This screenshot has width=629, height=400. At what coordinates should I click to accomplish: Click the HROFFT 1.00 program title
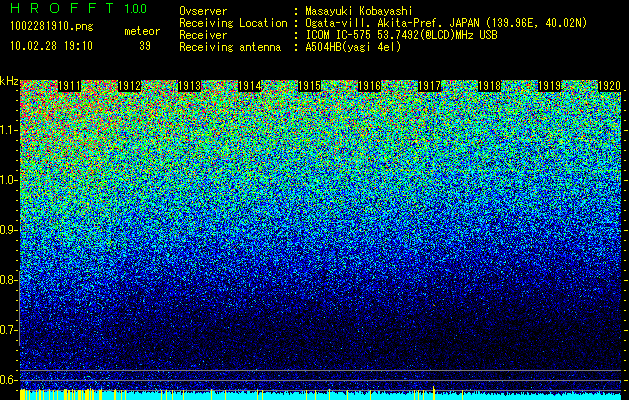click(79, 8)
